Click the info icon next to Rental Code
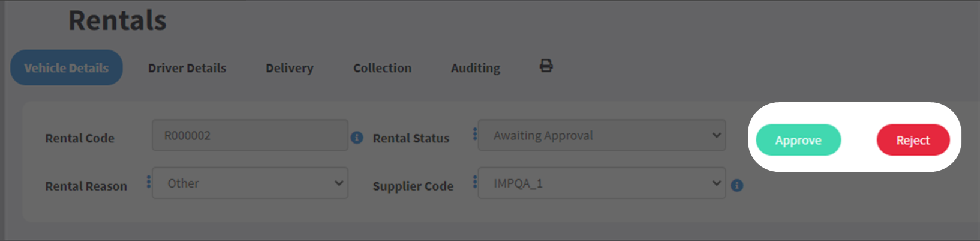980x241 pixels. coord(357,138)
